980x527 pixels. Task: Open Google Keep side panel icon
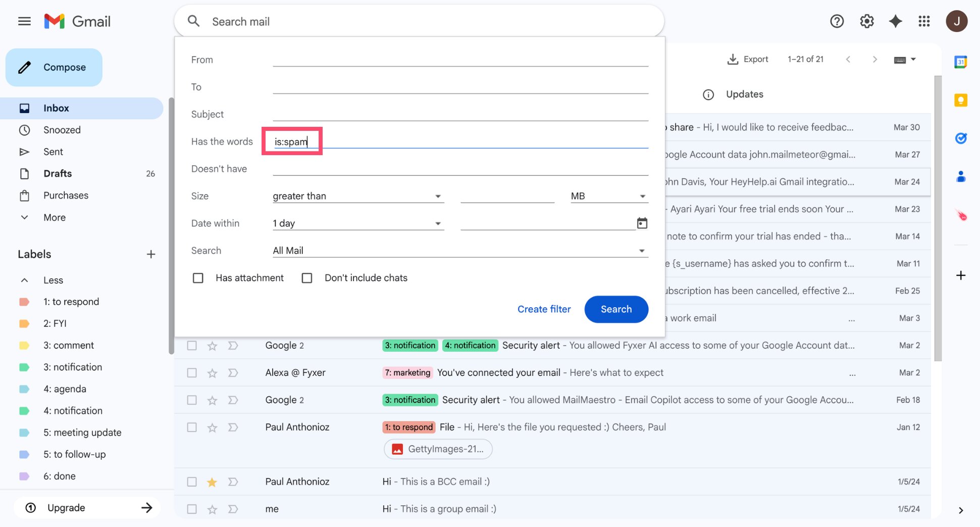click(x=960, y=100)
